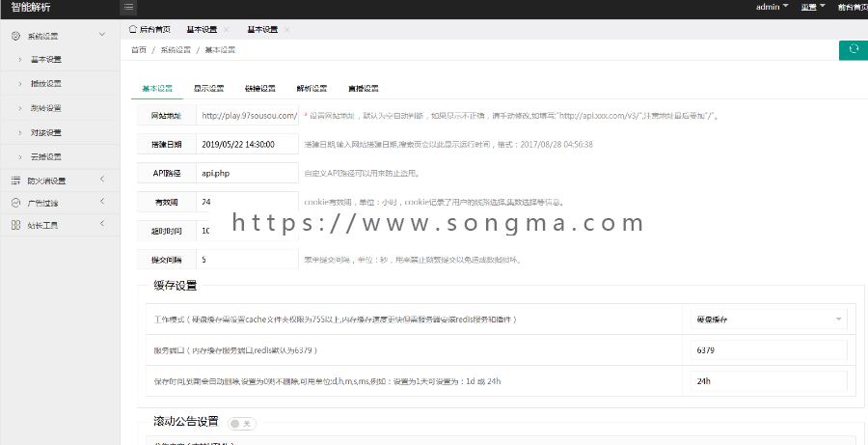Toggle the 滚动公告设置 switch showing 关
The width and height of the screenshot is (868, 445).
click(x=242, y=424)
